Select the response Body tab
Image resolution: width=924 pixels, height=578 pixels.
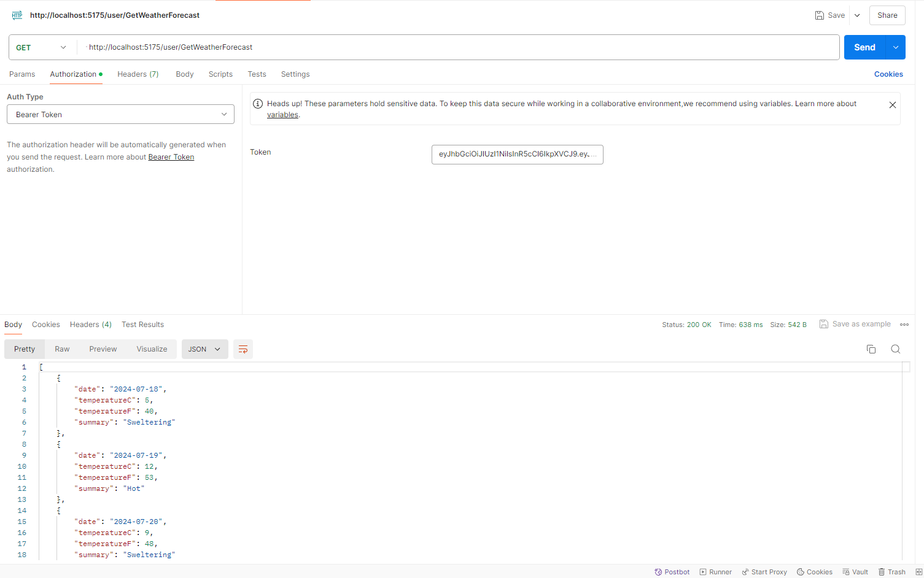coord(13,325)
